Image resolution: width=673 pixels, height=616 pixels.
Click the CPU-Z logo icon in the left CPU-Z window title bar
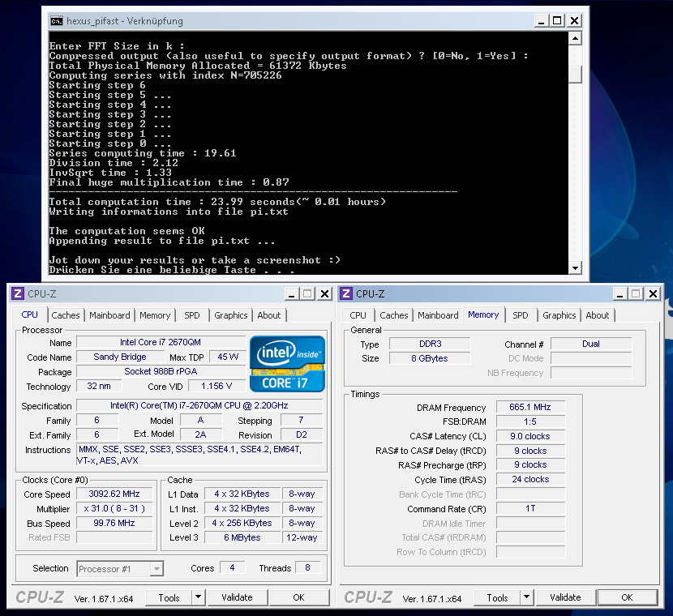tap(18, 294)
